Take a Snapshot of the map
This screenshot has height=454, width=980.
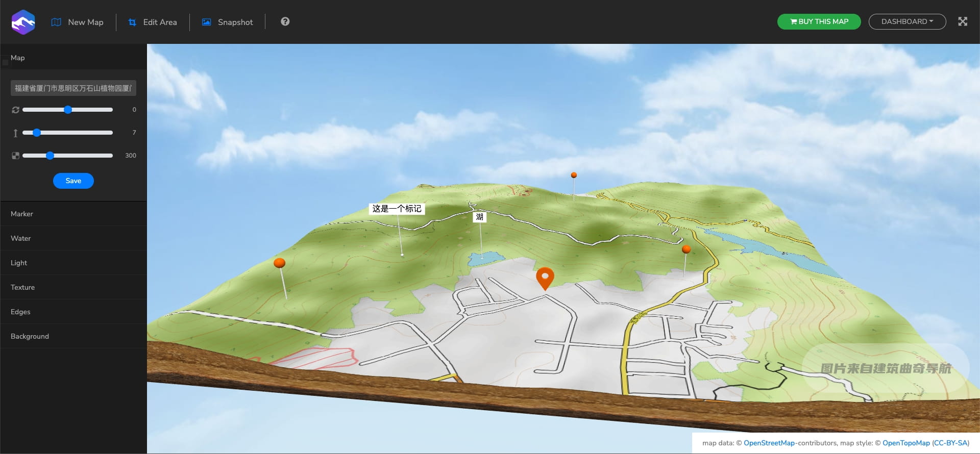(227, 22)
